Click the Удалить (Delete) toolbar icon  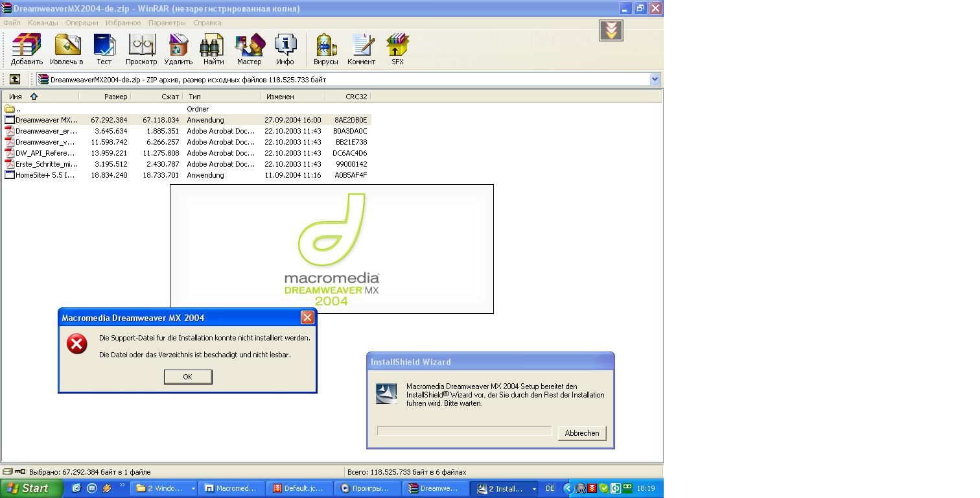click(x=178, y=49)
